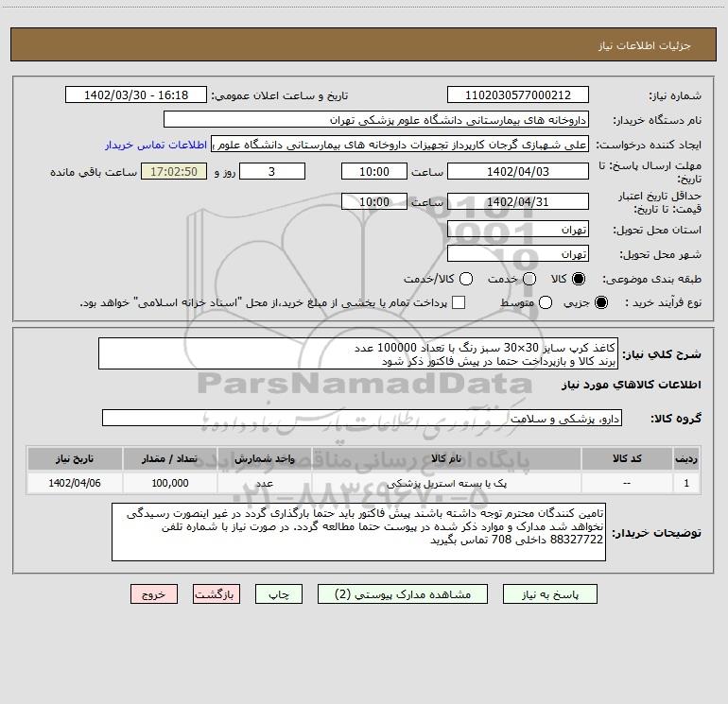728x704 pixels.
Task: Click the goods group field دارو، پزشکی و سلامت
Action: tap(362, 418)
